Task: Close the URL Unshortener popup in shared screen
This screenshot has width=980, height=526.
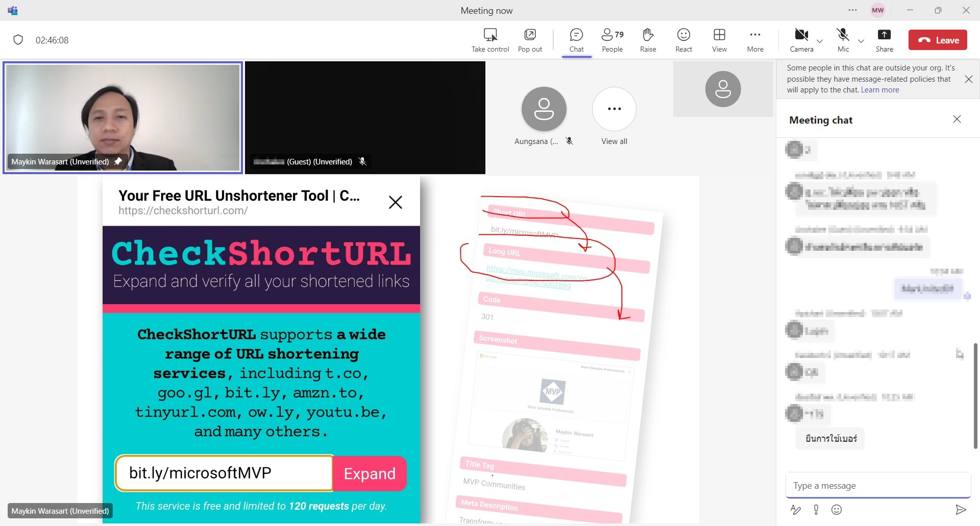Action: (x=396, y=202)
